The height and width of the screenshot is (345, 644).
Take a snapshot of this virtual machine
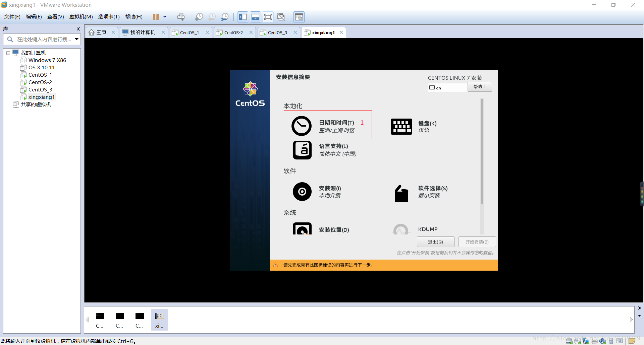[x=199, y=17]
